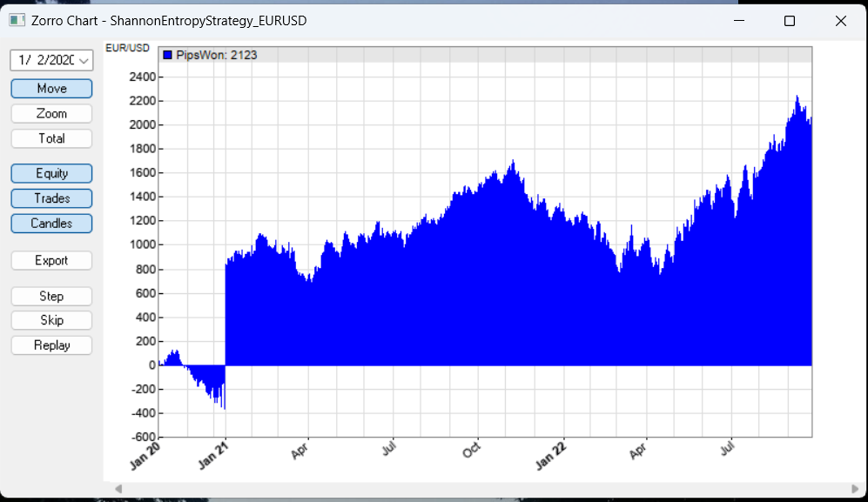Export the chart data
868x502 pixels.
coord(51,260)
